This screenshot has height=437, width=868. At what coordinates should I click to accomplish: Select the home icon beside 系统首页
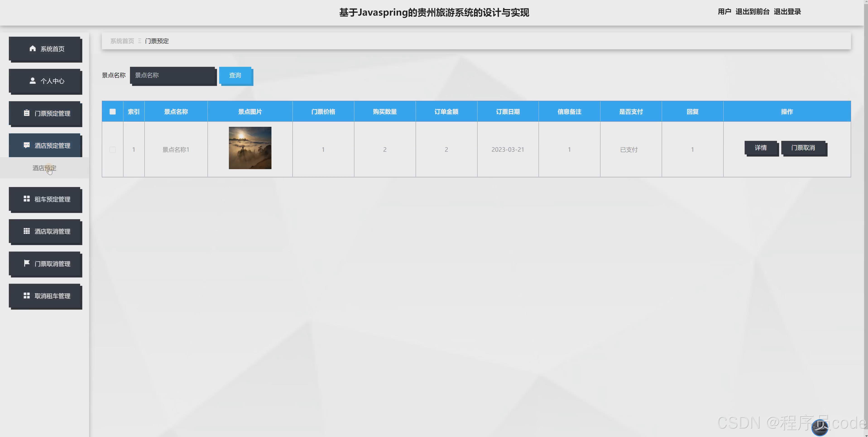point(33,48)
